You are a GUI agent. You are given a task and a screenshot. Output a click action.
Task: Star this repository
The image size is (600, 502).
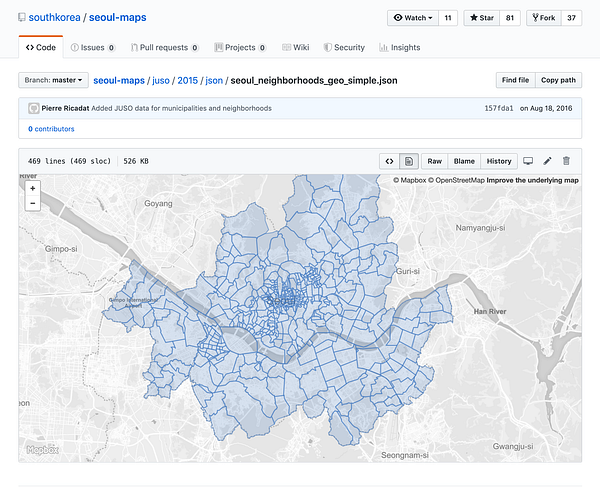482,18
